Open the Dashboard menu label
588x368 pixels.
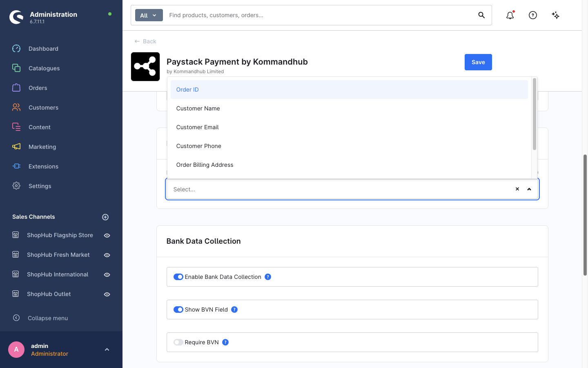[x=43, y=49]
